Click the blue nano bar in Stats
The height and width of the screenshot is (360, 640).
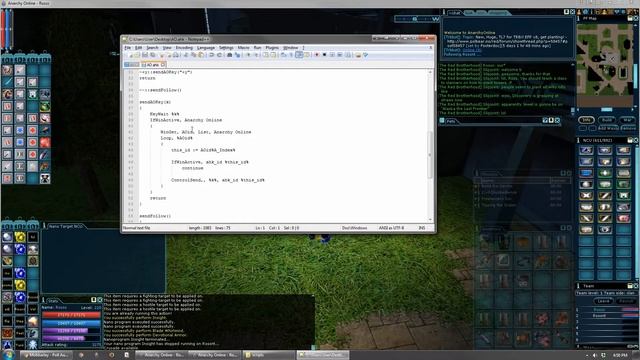tap(71, 323)
